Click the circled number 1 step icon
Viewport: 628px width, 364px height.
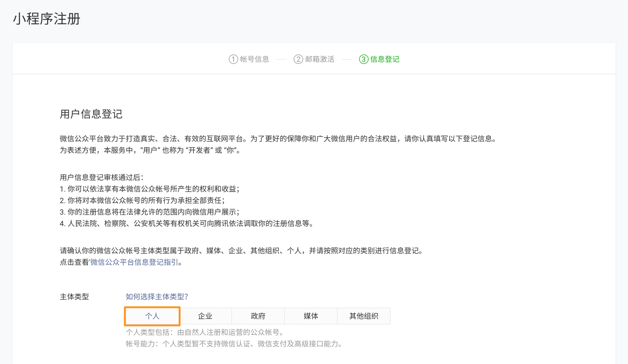click(x=233, y=59)
